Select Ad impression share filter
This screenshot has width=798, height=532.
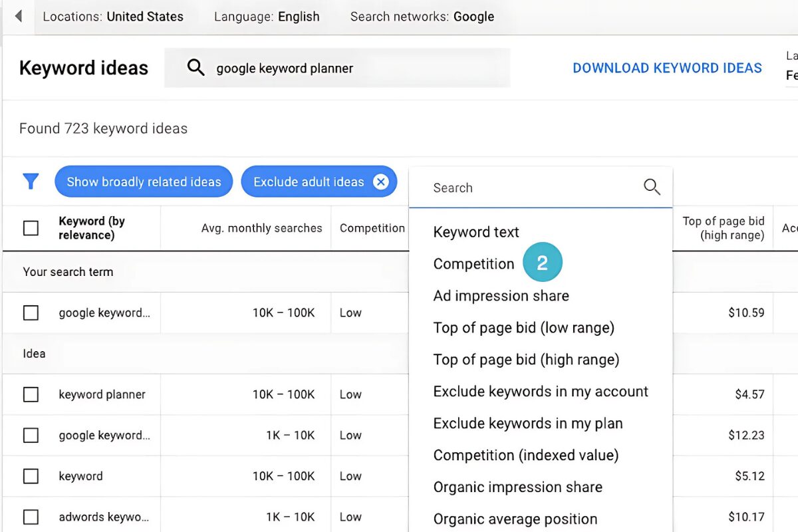pyautogui.click(x=501, y=296)
